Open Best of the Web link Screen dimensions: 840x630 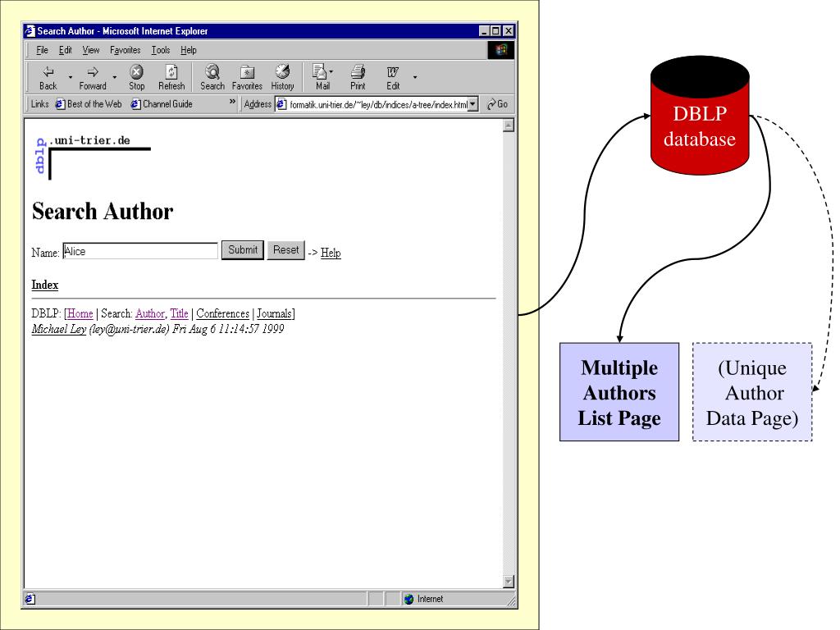point(89,104)
